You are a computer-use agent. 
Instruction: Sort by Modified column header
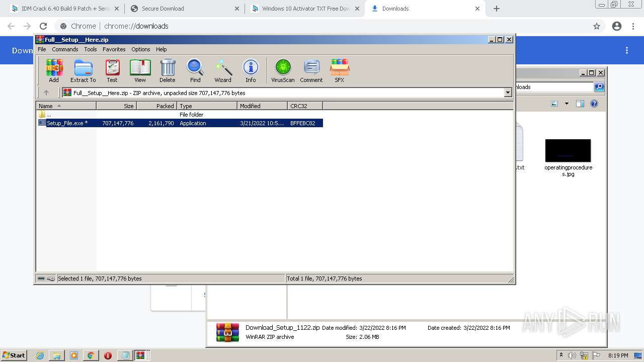tap(262, 106)
